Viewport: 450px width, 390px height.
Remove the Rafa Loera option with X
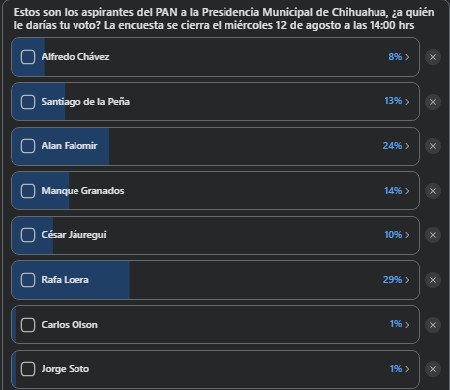coord(433,280)
